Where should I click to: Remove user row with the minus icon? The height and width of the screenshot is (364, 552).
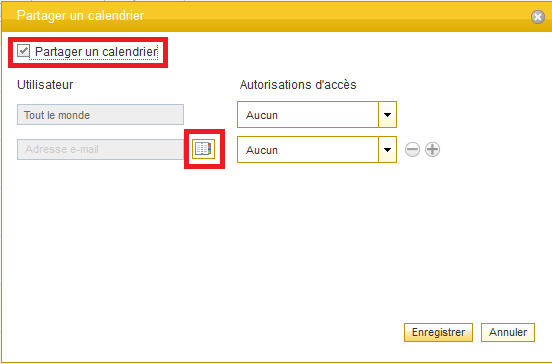click(412, 150)
